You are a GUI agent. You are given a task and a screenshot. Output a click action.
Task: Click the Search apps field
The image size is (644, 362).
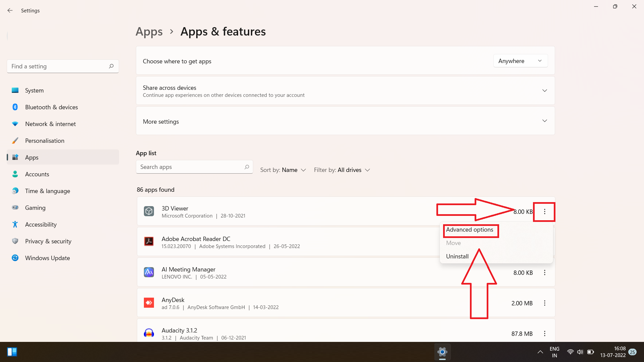[x=191, y=167]
